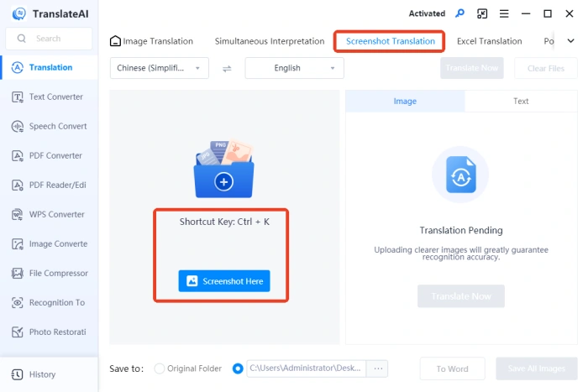Screen dimensions: 588x392
Task: Open the PDF Converter icon
Action: [18, 155]
